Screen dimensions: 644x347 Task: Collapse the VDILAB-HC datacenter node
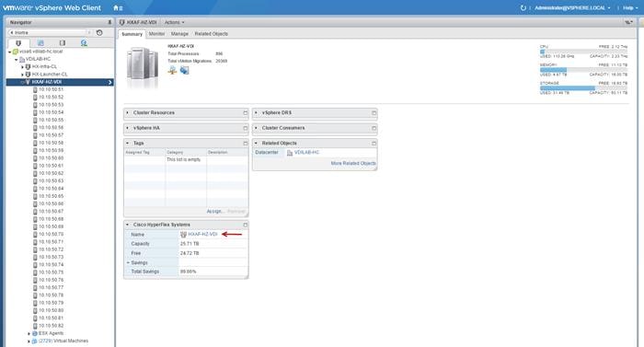click(x=17, y=60)
